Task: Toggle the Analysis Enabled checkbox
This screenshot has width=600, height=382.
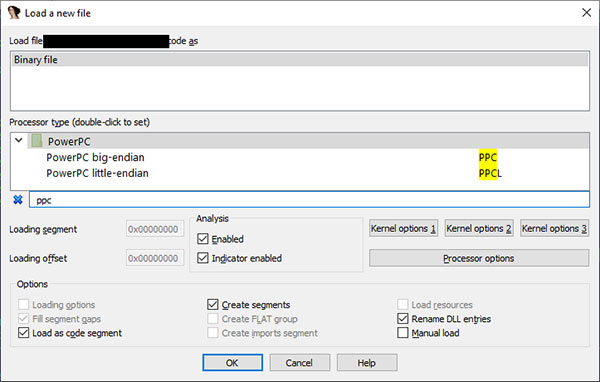Action: pos(202,239)
